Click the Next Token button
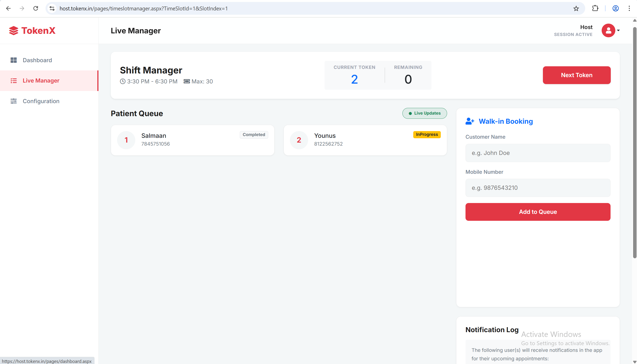The height and width of the screenshot is (364, 637). click(577, 75)
